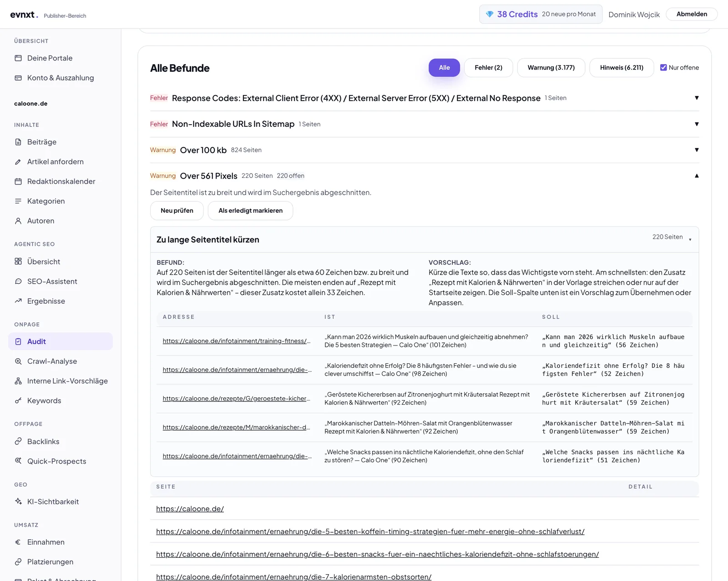Click the Beiträge document icon
Viewport: 728px width, 581px height.
18,142
